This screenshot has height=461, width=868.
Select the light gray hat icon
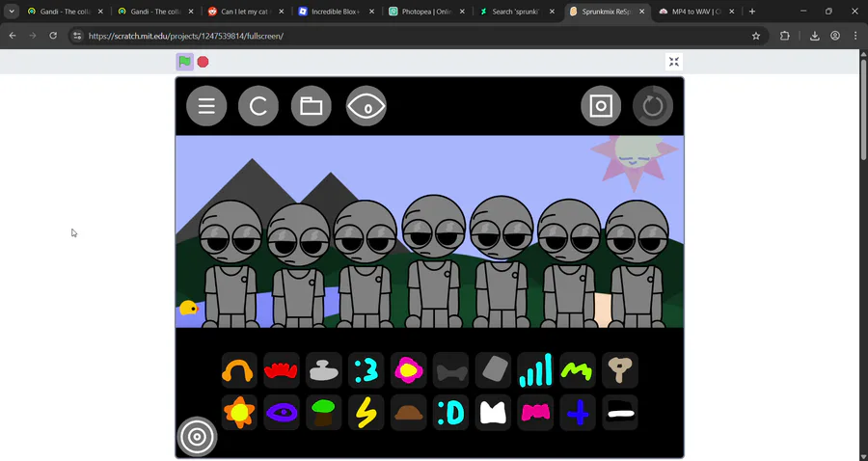[x=324, y=370]
